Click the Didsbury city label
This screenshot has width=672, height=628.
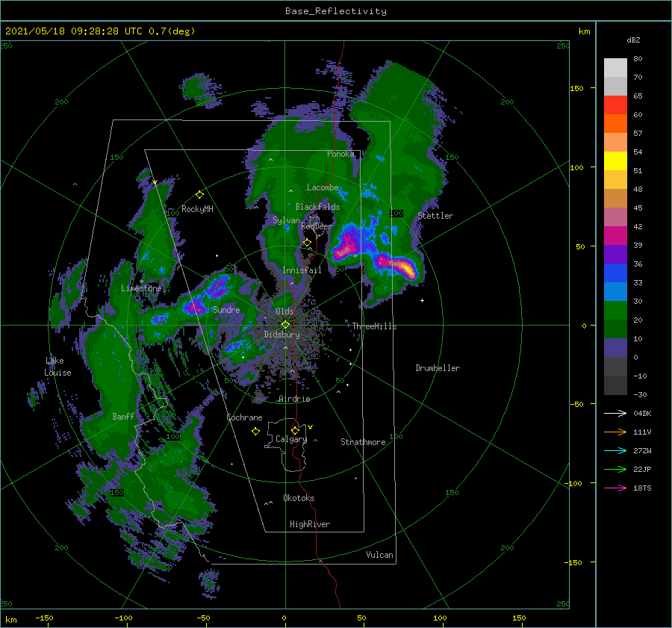(282, 335)
